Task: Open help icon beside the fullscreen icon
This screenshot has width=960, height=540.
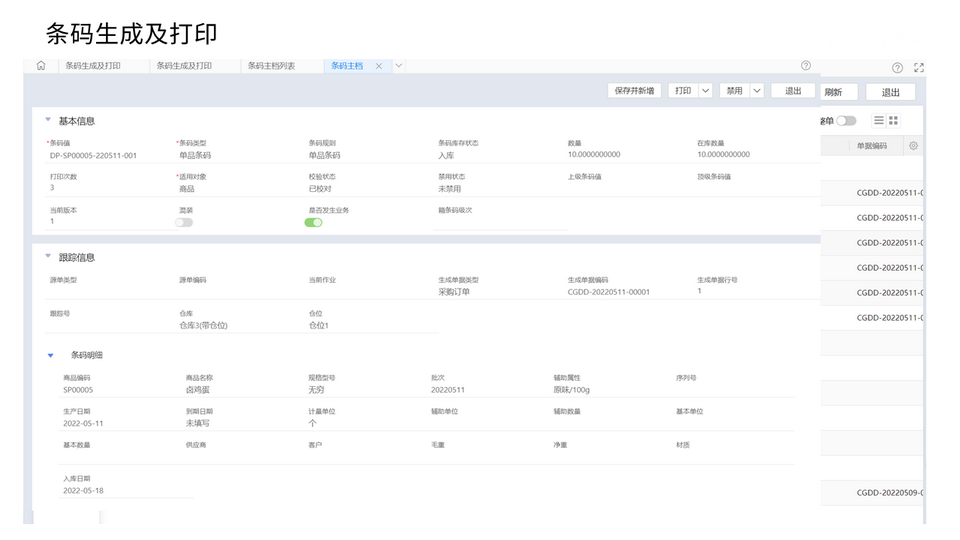Action: click(897, 68)
